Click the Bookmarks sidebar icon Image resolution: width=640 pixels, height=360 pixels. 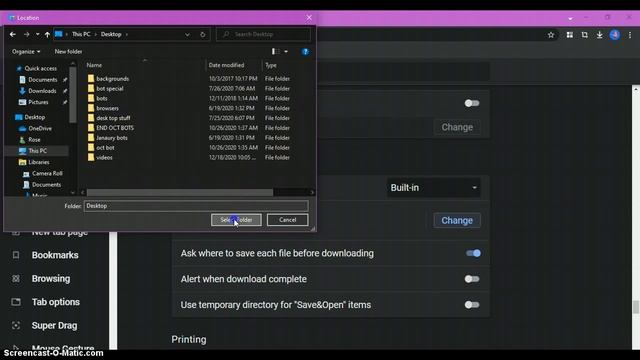(x=16, y=255)
